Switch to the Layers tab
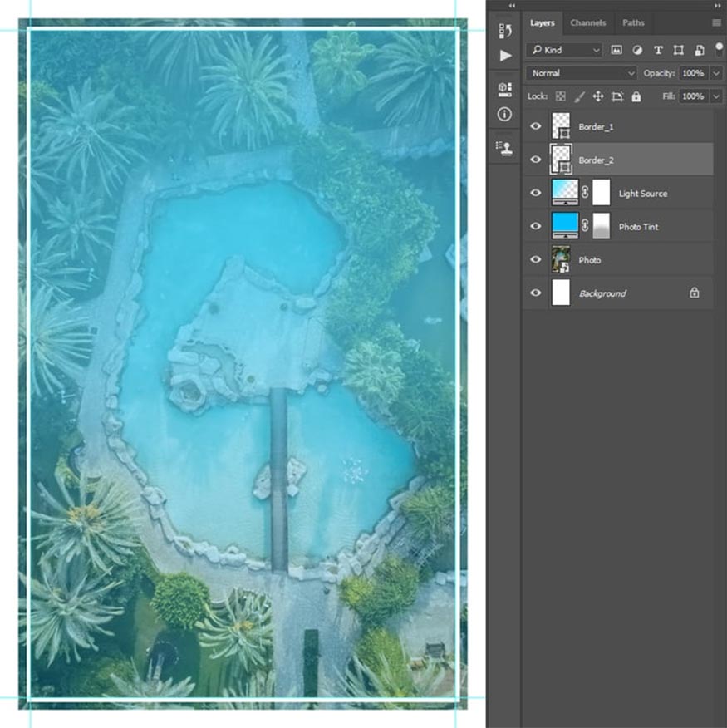Viewport: 727px width, 728px height. click(x=543, y=22)
